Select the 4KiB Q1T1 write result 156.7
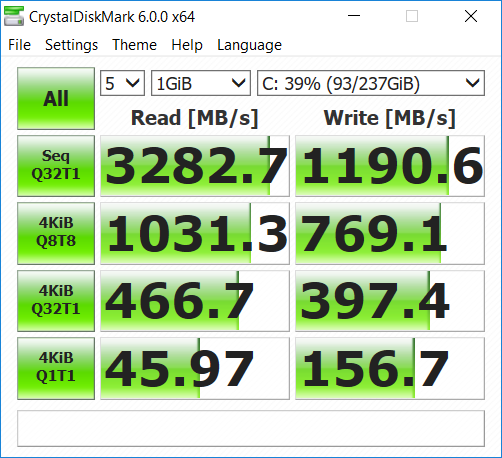Screen dimensions: 502x458 pos(390,368)
